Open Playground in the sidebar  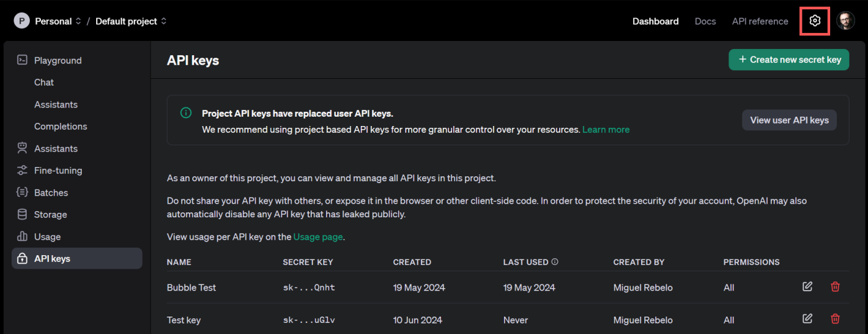58,60
